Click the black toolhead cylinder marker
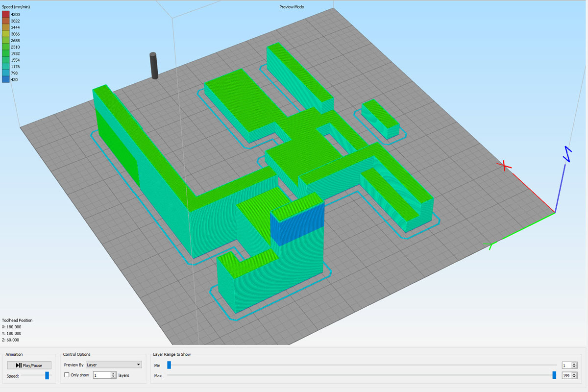The height and width of the screenshot is (392, 588). click(x=154, y=66)
